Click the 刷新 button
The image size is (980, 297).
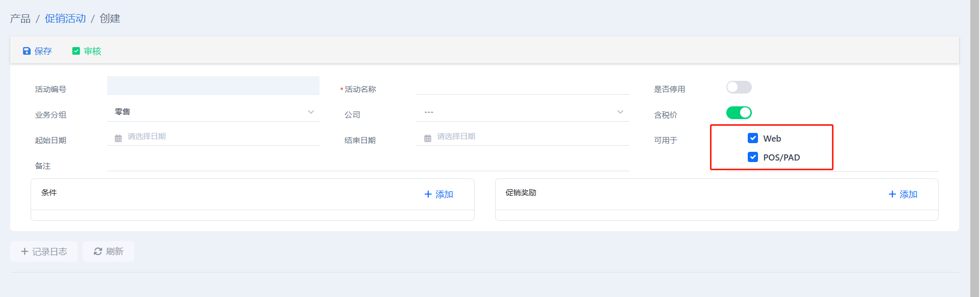coord(108,252)
